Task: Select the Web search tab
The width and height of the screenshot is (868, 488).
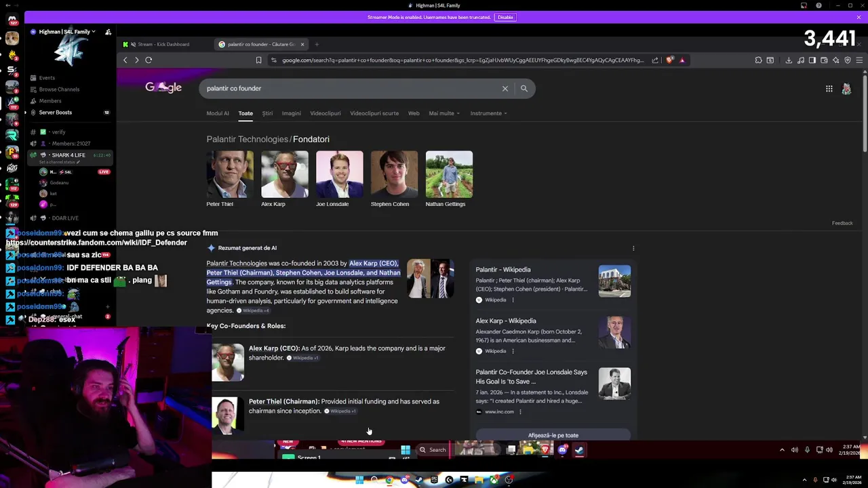Action: tap(414, 113)
